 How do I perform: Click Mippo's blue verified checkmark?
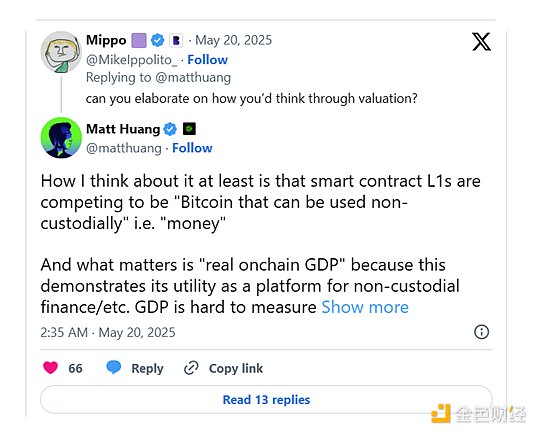[158, 40]
